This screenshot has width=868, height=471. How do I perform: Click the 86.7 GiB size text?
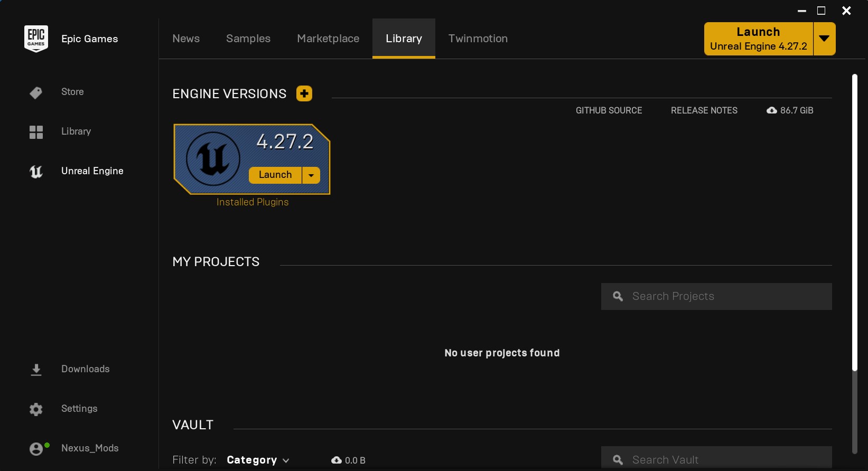pos(797,110)
